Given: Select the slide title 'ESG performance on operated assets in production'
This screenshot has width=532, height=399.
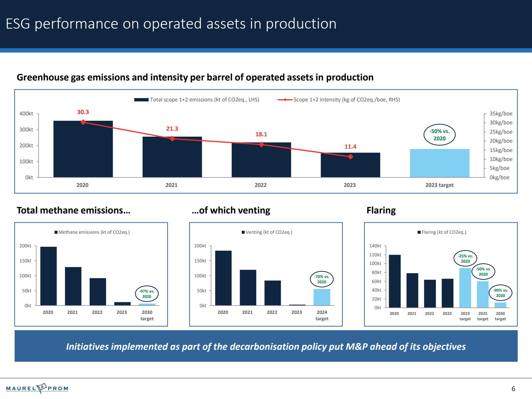Looking at the screenshot, I should (171, 24).
